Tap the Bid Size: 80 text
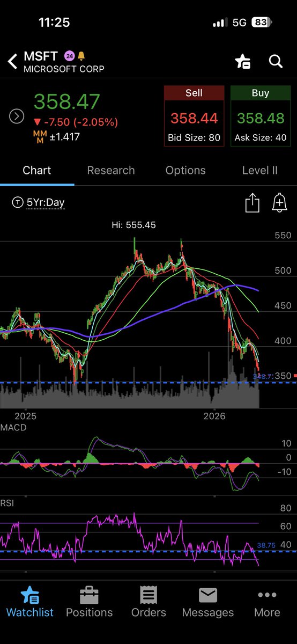Image resolution: width=297 pixels, height=644 pixels. 194,138
